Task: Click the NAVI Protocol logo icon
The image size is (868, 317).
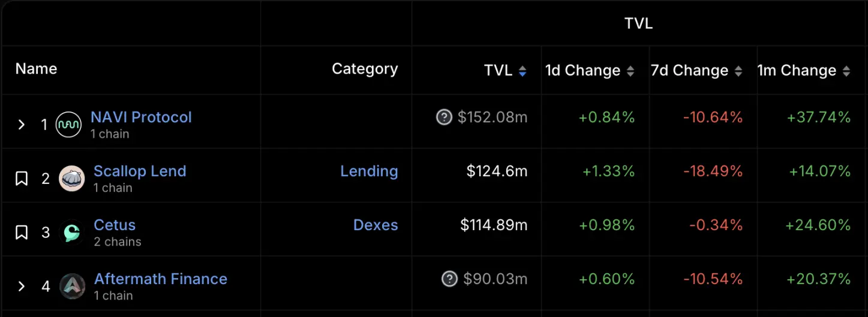Action: (68, 125)
